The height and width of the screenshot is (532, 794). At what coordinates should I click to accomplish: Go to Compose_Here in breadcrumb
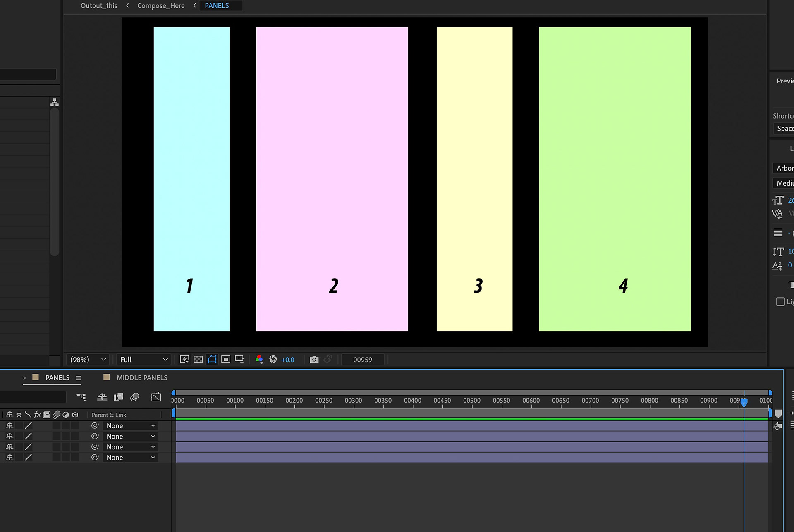161,6
